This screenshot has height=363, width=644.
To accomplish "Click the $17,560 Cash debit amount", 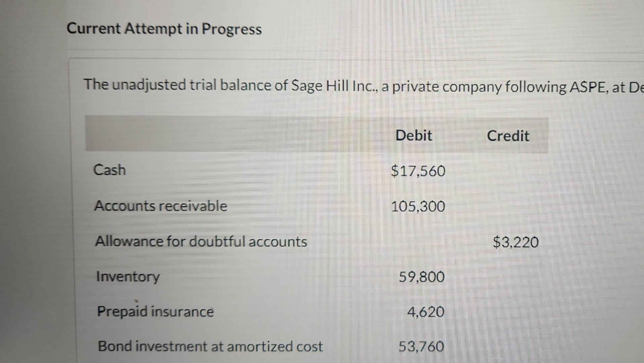I will click(x=418, y=171).
